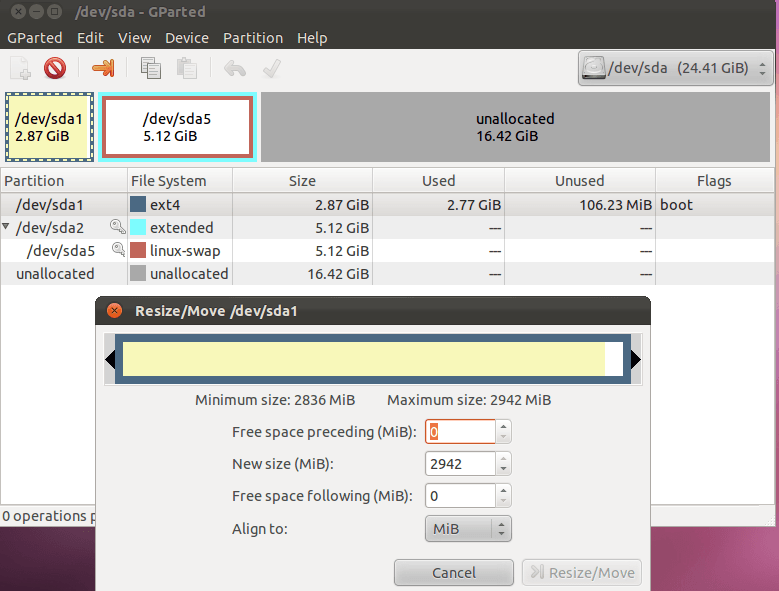Click the Copy partition toolbar icon
Image resolution: width=779 pixels, height=591 pixels.
pyautogui.click(x=151, y=68)
